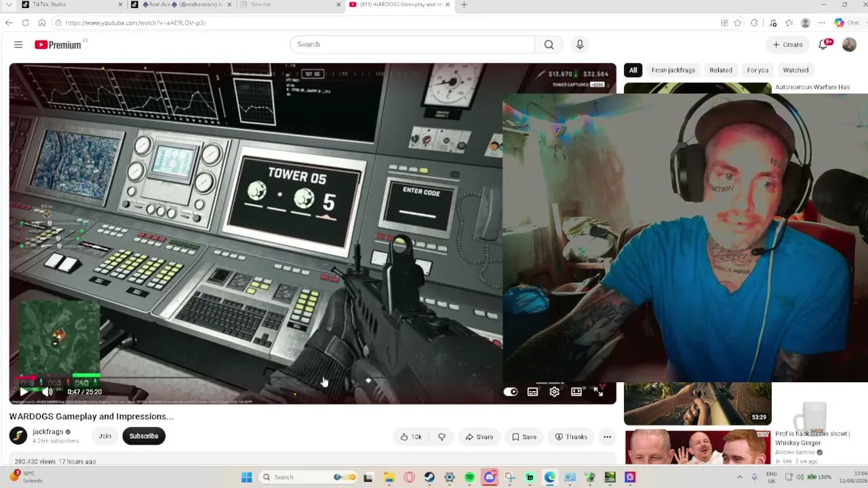868x488 pixels.
Task: Mute the video volume
Action: click(x=47, y=392)
